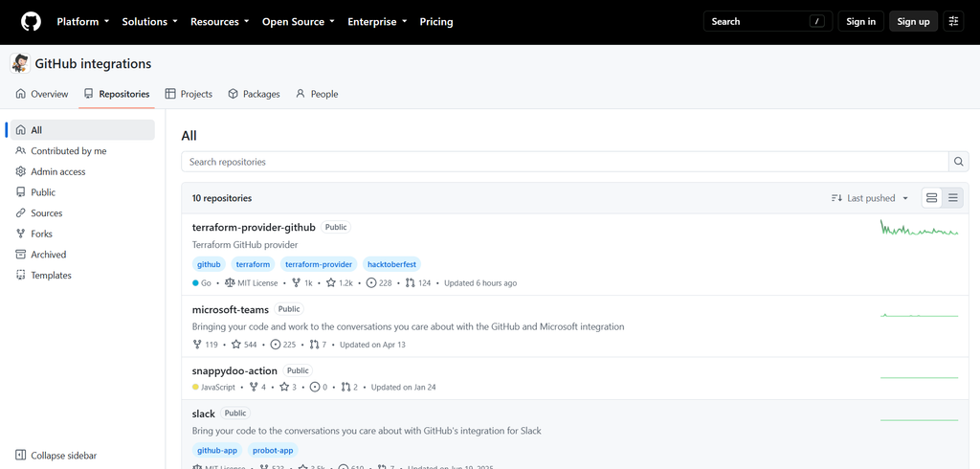View activity sparkline for snappydoo-action
Viewport: 980px width, 469px height.
pos(920,378)
